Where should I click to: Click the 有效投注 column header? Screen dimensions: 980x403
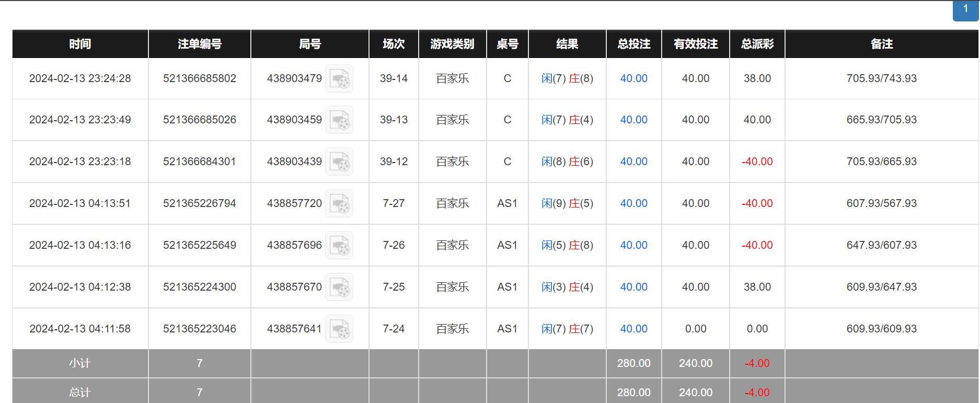tap(696, 44)
